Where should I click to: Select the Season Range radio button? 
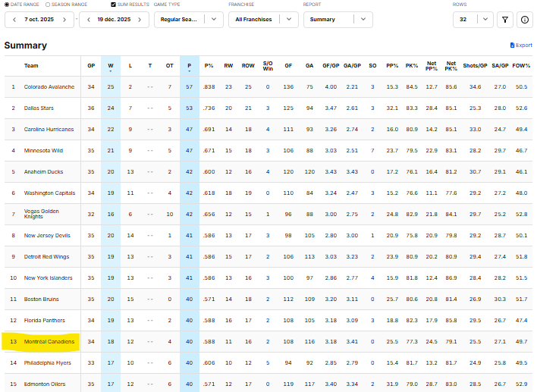click(x=47, y=5)
